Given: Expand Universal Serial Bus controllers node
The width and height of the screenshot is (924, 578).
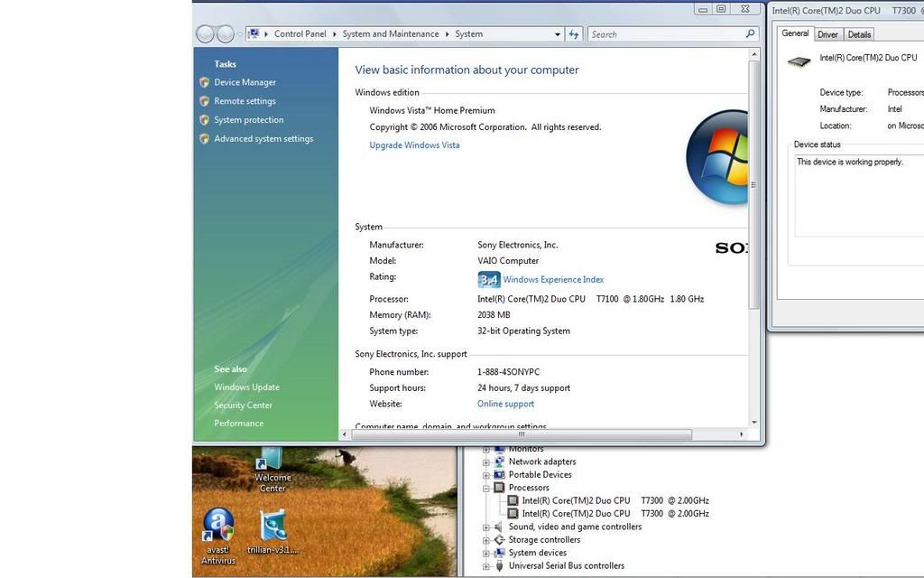Looking at the screenshot, I should (x=486, y=566).
